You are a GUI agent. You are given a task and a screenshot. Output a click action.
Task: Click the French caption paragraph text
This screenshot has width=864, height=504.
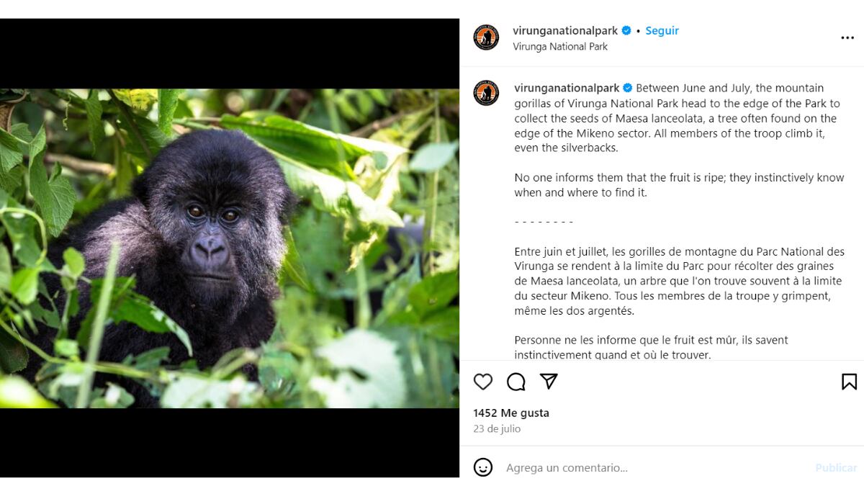pos(678,281)
